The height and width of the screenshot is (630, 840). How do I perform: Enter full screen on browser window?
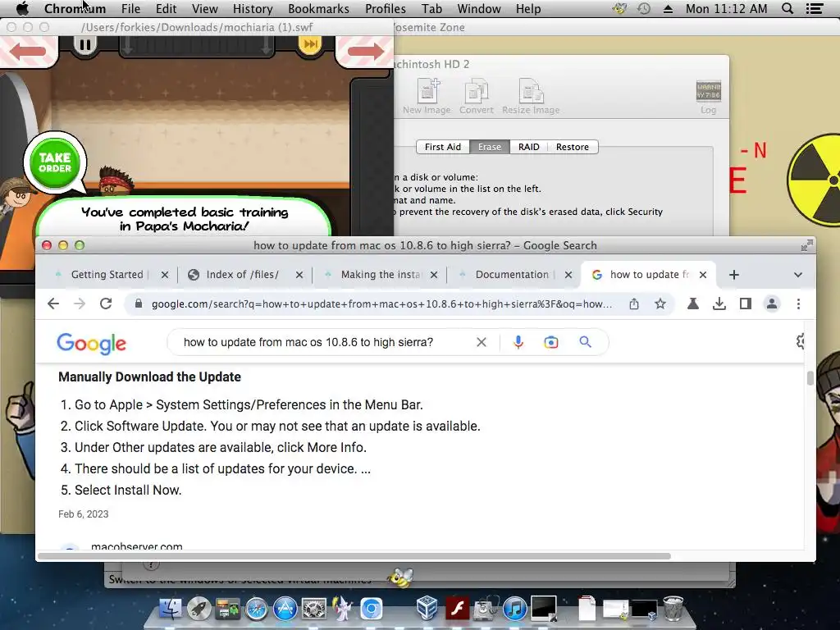pyautogui.click(x=806, y=245)
